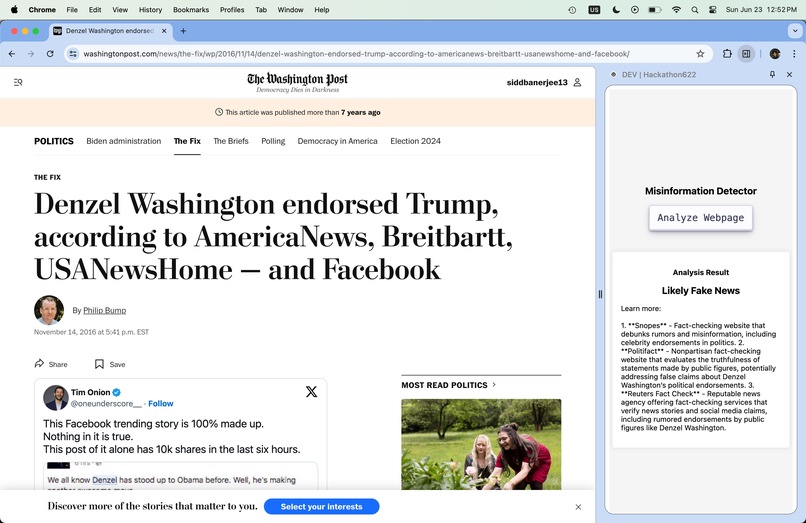
Task: Follow Tim Onion on X
Action: pos(160,404)
